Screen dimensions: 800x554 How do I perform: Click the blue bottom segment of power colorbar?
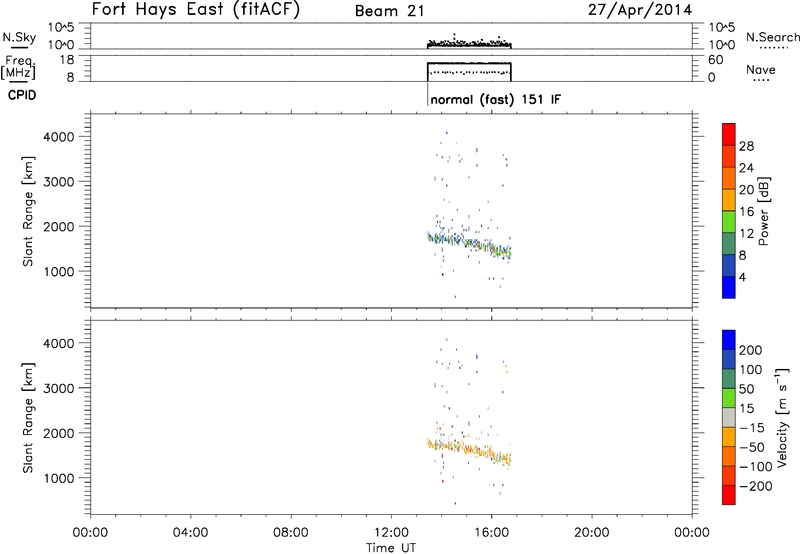729,287
